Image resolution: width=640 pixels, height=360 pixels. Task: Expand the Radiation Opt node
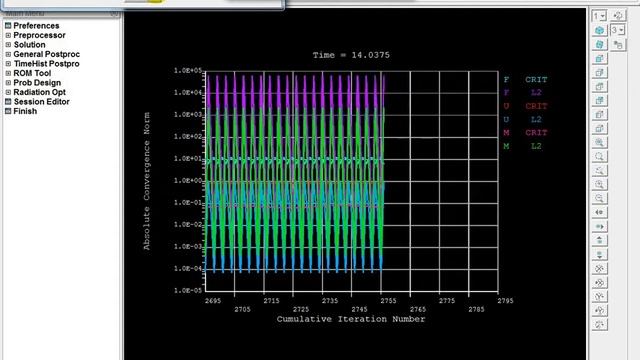[8, 92]
